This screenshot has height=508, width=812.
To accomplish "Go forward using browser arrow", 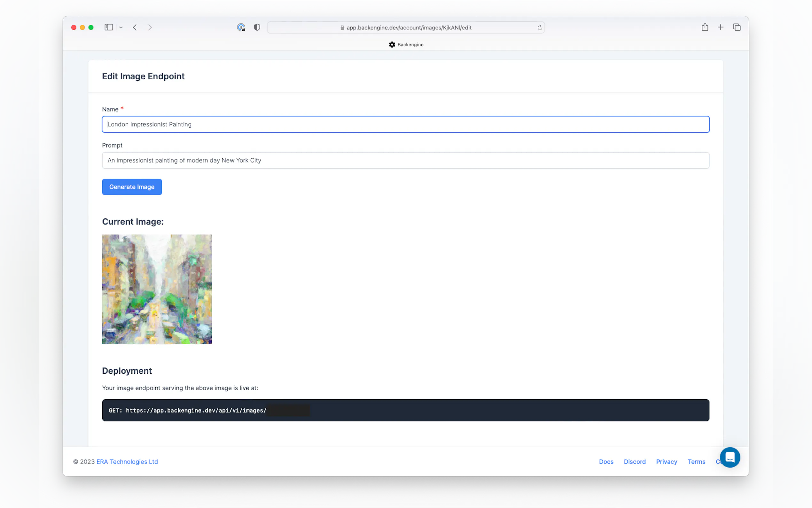I will click(x=150, y=27).
